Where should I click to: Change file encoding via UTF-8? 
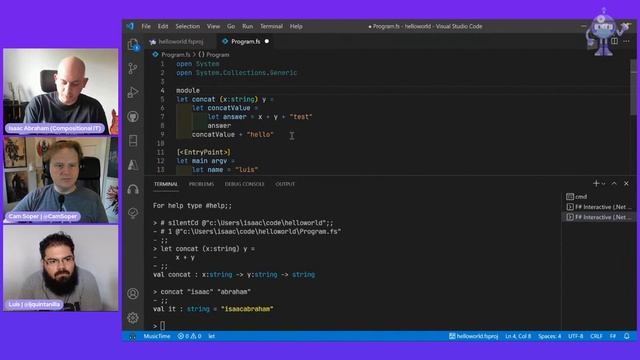(x=576, y=336)
